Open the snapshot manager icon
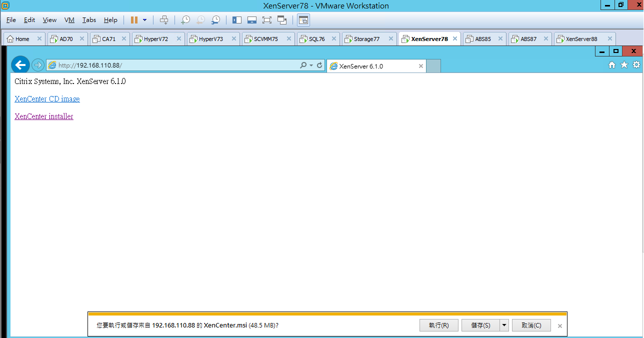644x338 pixels. pyautogui.click(x=215, y=20)
